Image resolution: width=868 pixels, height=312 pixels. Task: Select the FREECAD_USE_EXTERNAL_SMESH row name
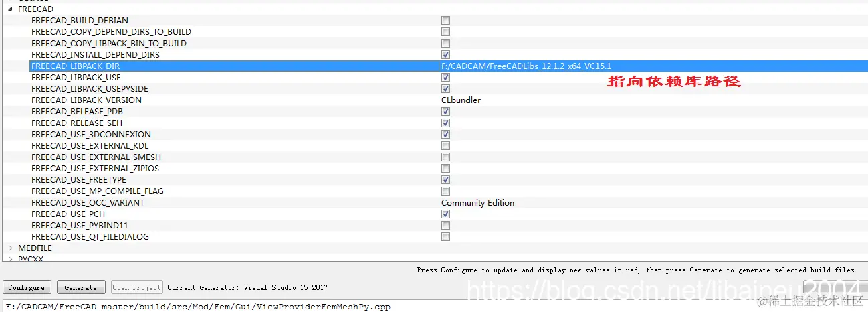click(x=96, y=157)
